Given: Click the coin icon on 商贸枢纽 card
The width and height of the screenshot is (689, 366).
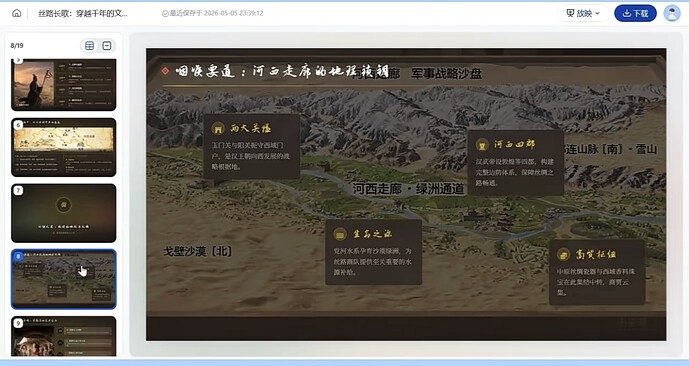Looking at the screenshot, I should (x=563, y=255).
